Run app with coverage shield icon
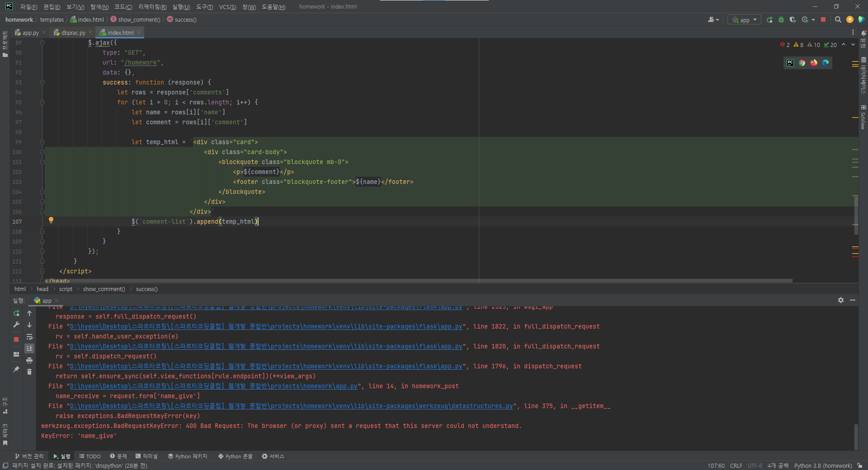Image resolution: width=868 pixels, height=470 pixels. click(x=793, y=20)
